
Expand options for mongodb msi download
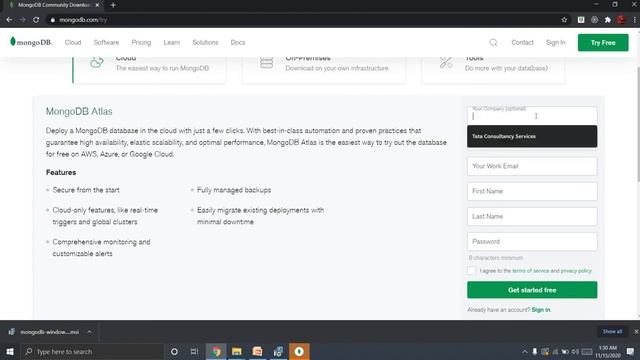(x=89, y=332)
